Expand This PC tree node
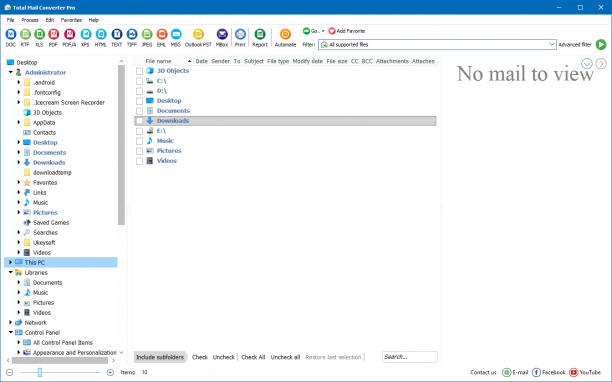The image size is (612, 382). [11, 262]
